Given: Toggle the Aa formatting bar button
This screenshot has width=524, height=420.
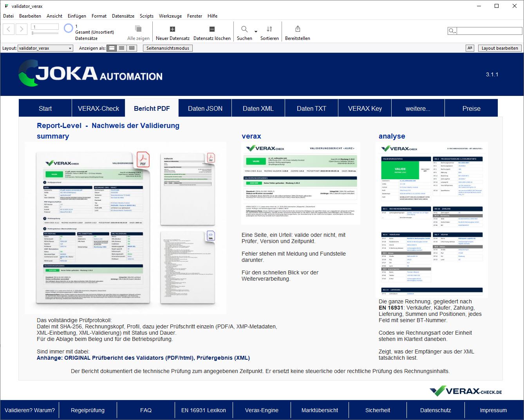Looking at the screenshot, I should tap(470, 48).
